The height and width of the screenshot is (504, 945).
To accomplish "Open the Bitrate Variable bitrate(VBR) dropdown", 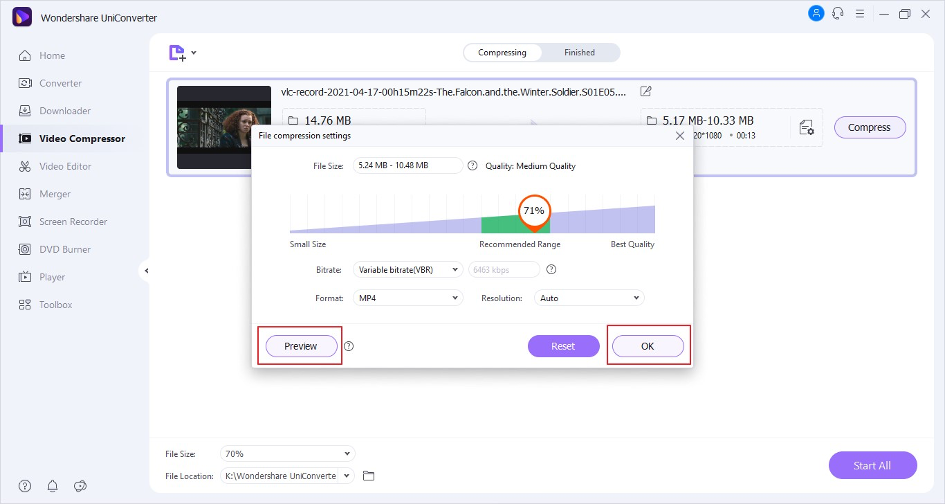I will pos(407,269).
